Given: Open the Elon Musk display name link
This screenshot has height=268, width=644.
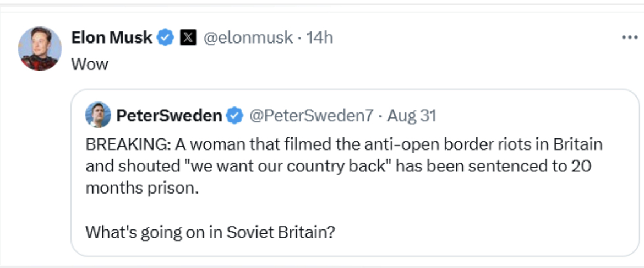Looking at the screenshot, I should [x=112, y=38].
